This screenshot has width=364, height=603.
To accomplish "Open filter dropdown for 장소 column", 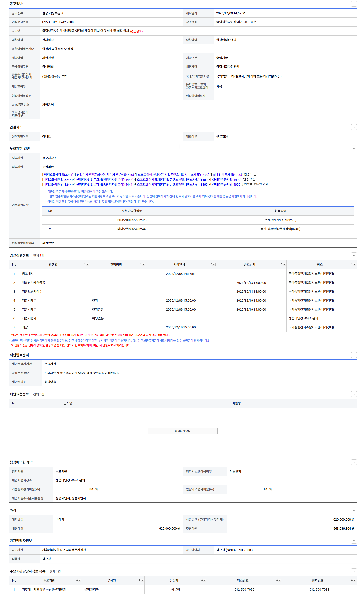I will point(354,264).
